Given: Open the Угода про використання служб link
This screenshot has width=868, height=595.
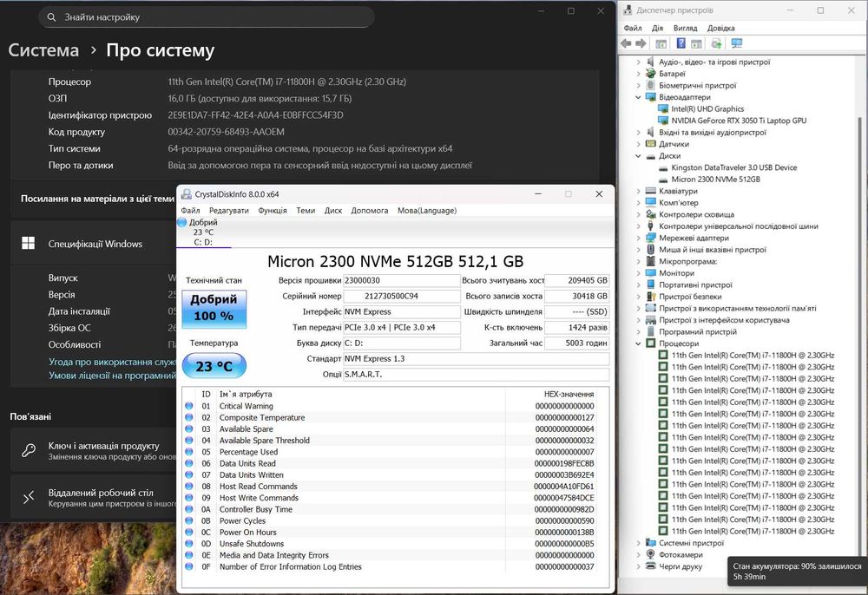Looking at the screenshot, I should pos(112,362).
